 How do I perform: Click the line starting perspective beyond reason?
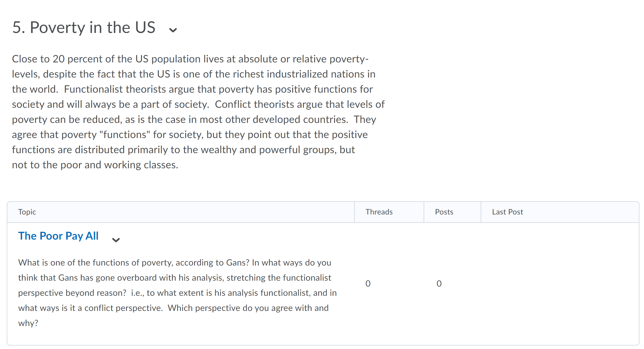coord(177,293)
